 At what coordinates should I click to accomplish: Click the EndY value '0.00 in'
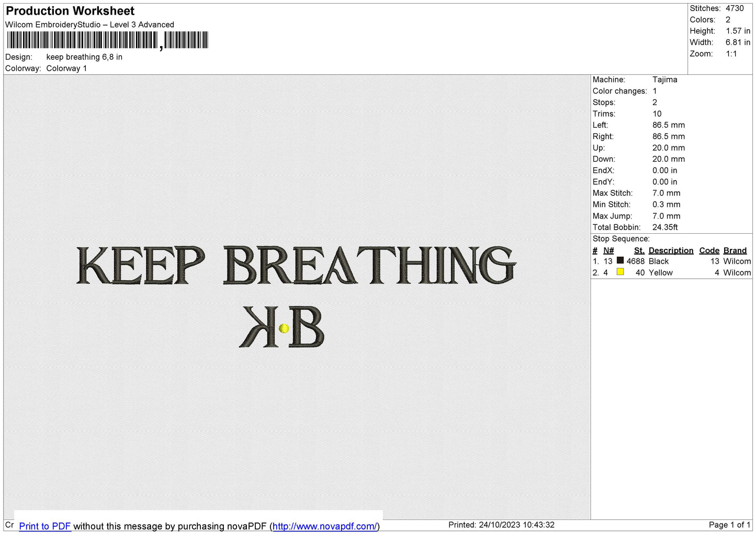tap(664, 182)
